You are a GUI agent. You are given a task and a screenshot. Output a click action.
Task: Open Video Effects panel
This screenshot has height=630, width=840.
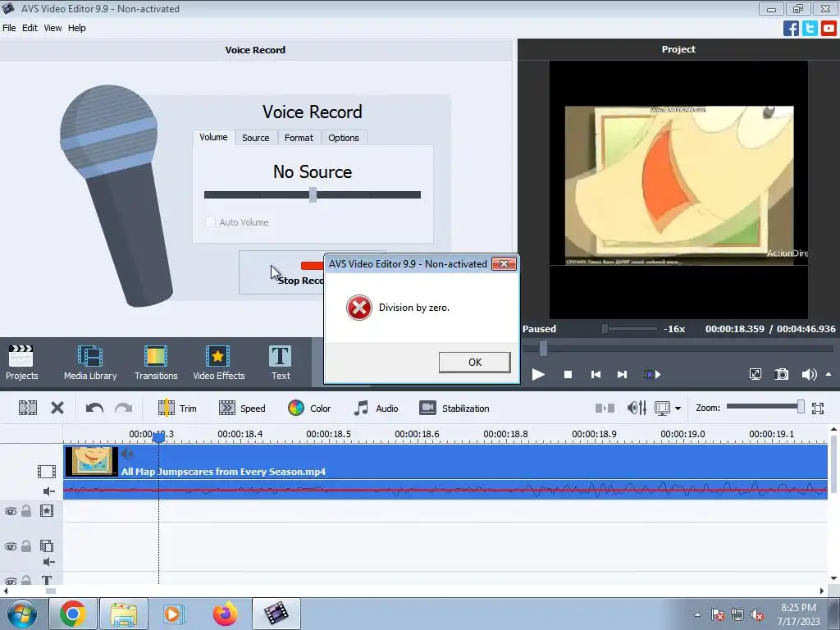(218, 362)
